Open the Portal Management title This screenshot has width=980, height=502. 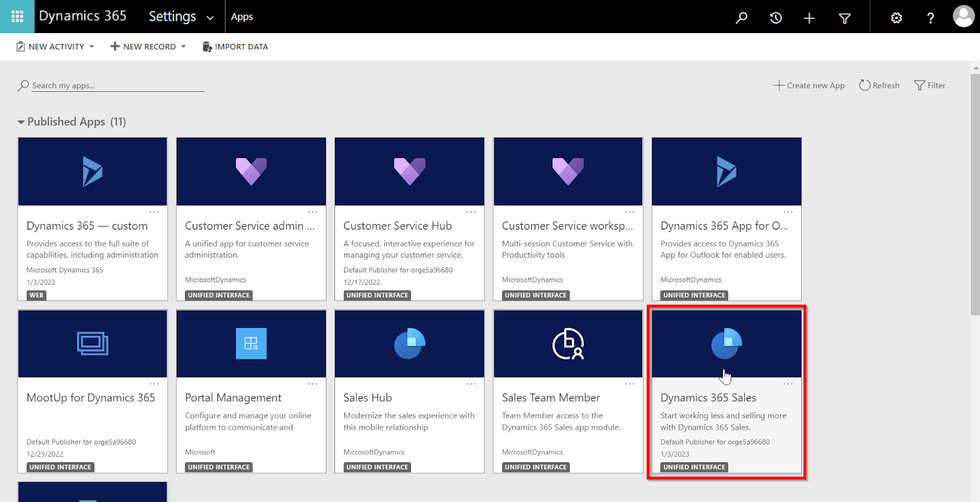pyautogui.click(x=233, y=398)
